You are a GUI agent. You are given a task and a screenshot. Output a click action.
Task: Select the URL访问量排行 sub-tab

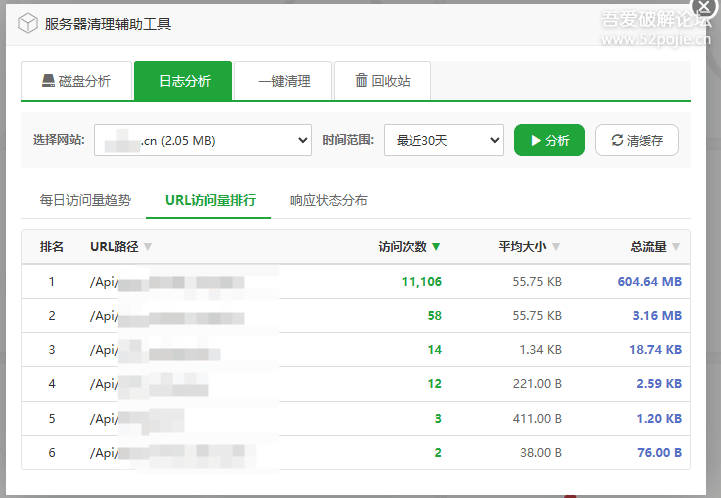[209, 200]
